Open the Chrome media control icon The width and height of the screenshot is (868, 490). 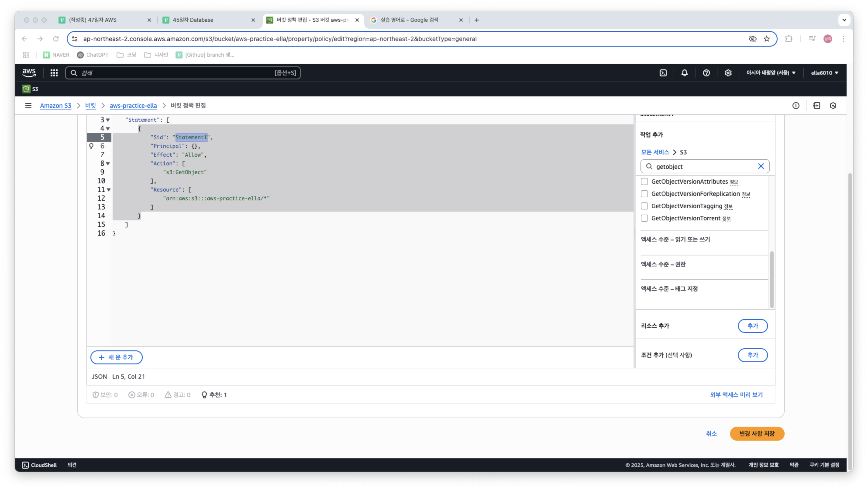(x=812, y=39)
